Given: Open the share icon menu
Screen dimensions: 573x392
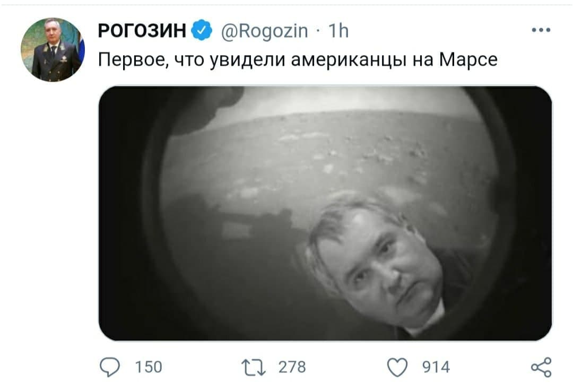Looking at the screenshot, I should [541, 367].
